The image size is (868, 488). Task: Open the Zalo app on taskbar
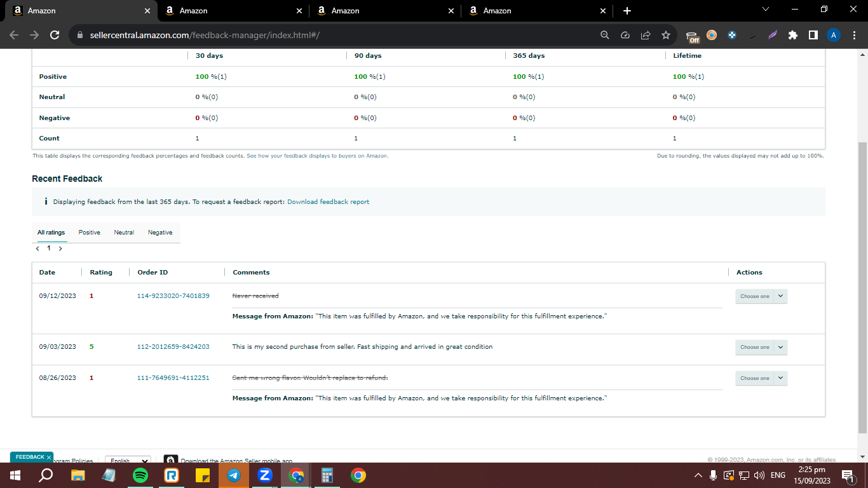(x=265, y=475)
